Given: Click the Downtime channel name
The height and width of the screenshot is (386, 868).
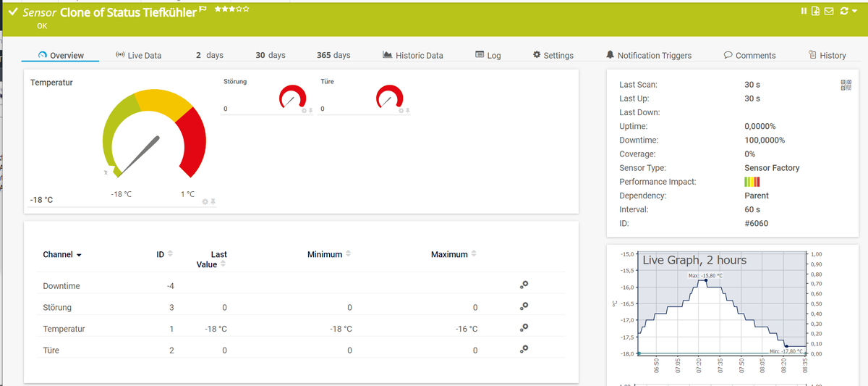Looking at the screenshot, I should 61,286.
